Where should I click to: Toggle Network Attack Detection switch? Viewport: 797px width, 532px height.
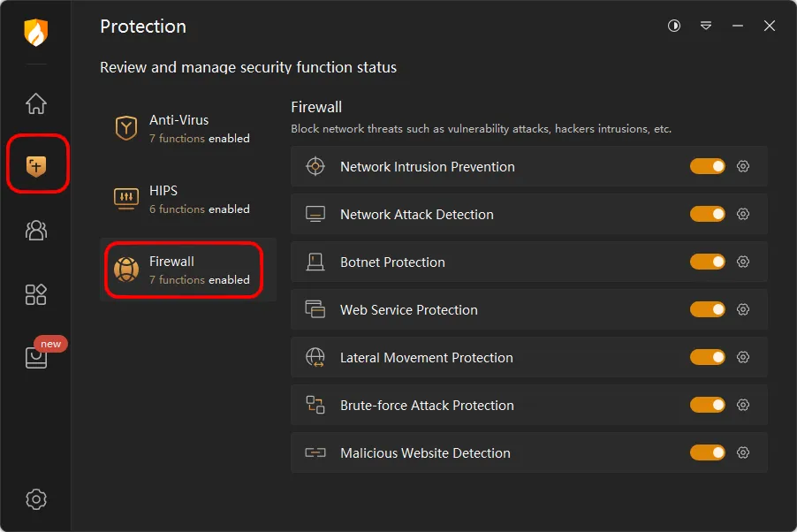[707, 214]
